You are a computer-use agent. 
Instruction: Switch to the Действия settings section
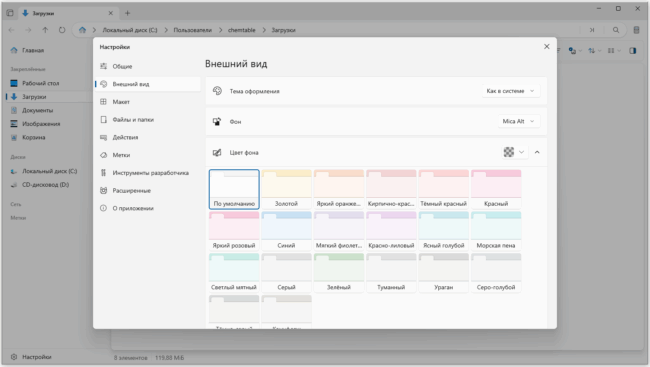click(x=147, y=137)
